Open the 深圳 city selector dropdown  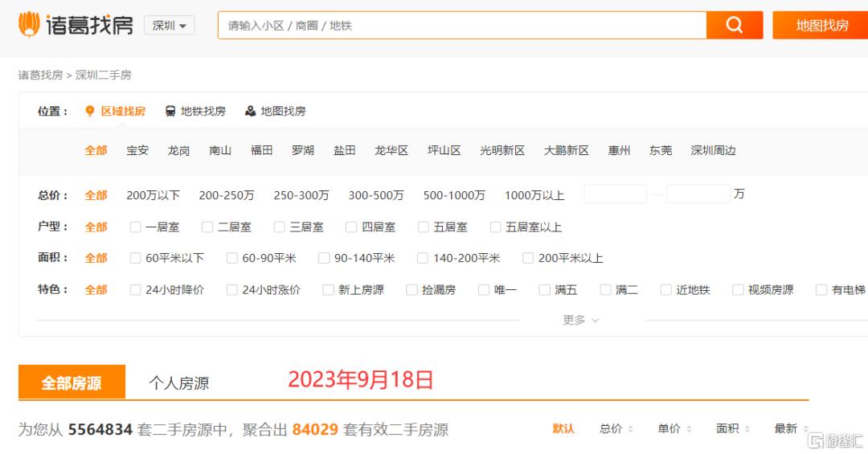(170, 26)
